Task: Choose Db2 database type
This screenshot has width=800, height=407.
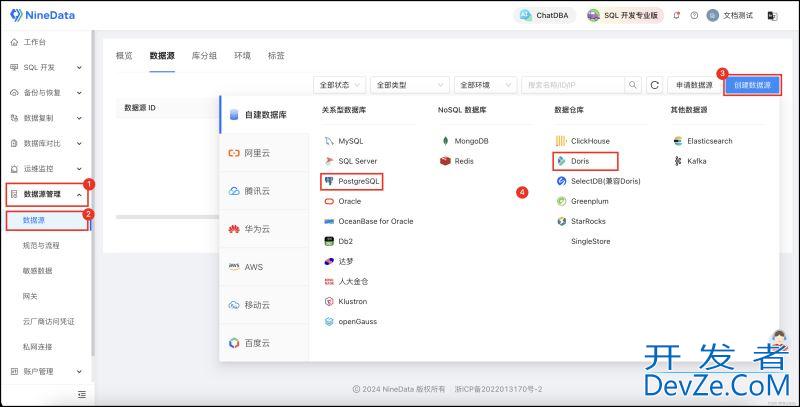Action: click(339, 241)
